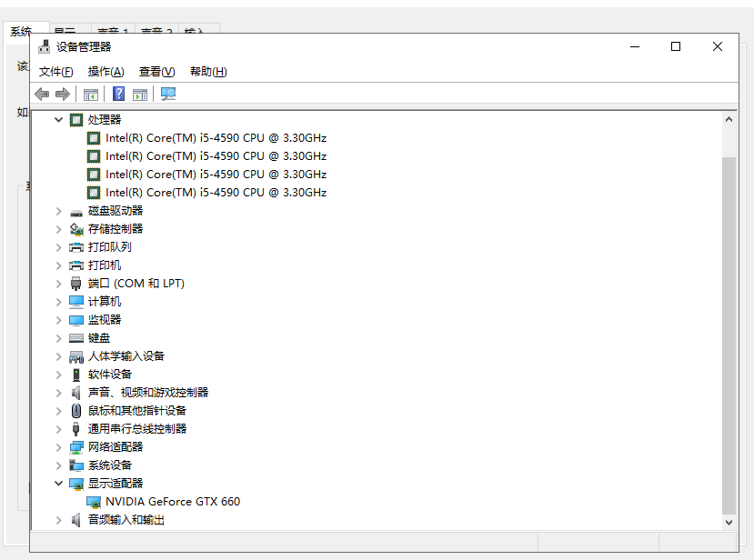The height and width of the screenshot is (560, 754).
Task: Open the 操作(A) menu
Action: (x=106, y=72)
